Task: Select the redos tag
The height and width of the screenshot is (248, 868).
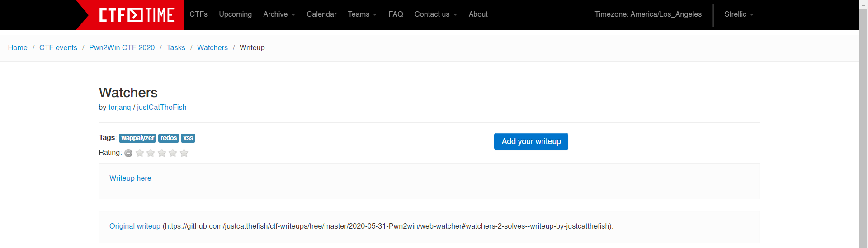Action: 169,138
